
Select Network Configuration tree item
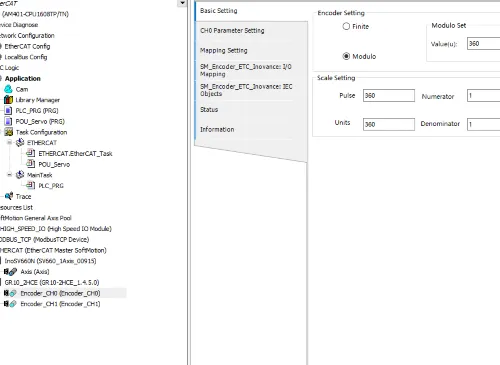[x=27, y=36]
